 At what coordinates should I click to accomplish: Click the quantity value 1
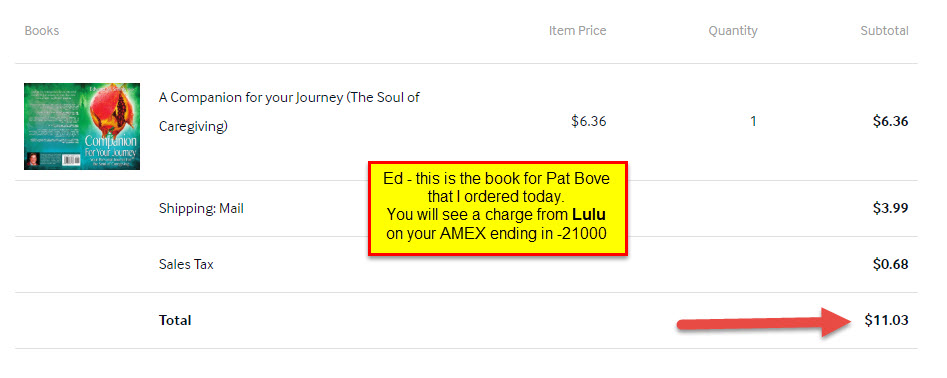tap(753, 121)
